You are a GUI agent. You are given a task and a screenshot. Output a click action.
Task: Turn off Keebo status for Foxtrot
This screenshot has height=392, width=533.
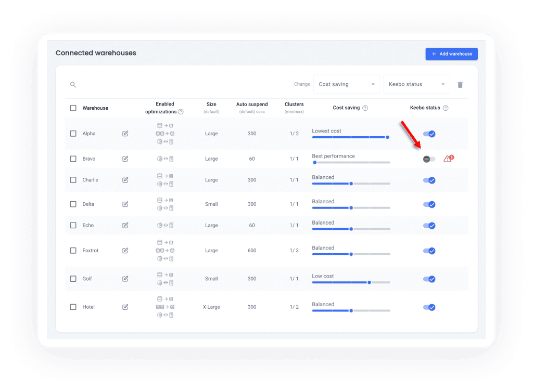tap(429, 251)
